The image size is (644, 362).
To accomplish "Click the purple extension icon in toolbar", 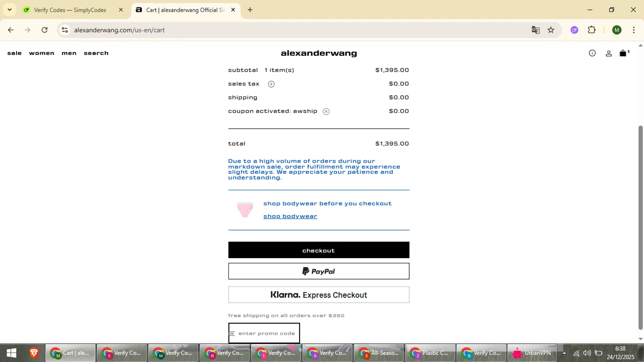I will pyautogui.click(x=574, y=30).
